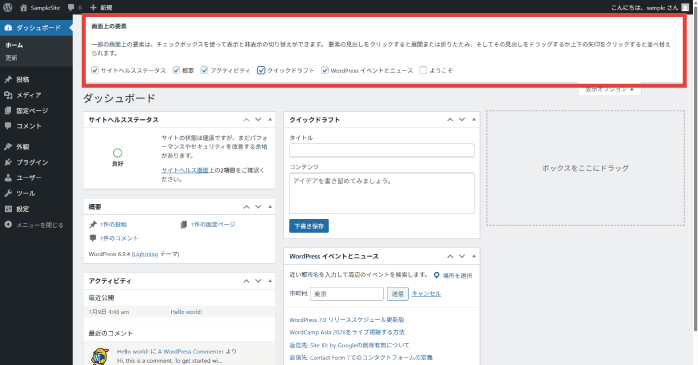Collapse WordPress イベントとニュース panel

coord(474,256)
